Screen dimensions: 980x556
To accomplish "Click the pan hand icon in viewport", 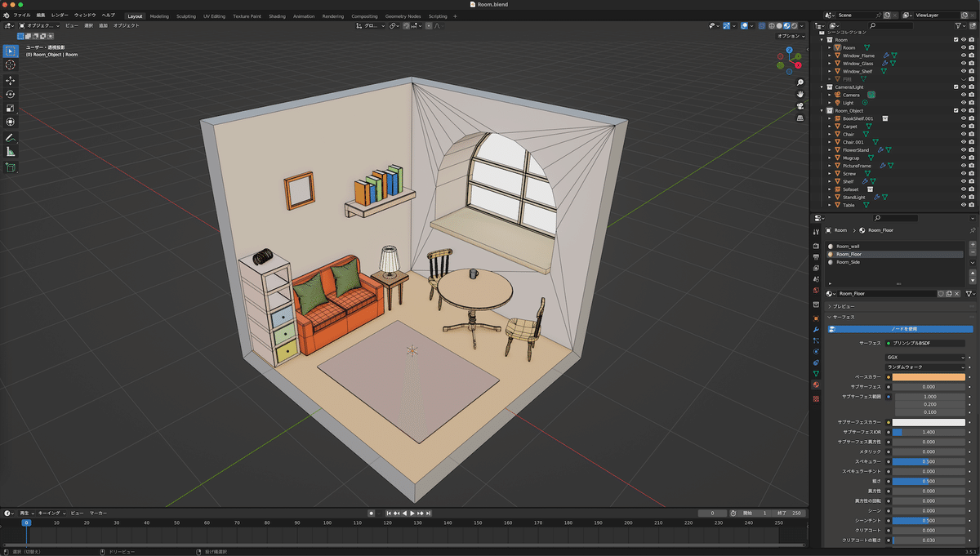I will coord(800,94).
